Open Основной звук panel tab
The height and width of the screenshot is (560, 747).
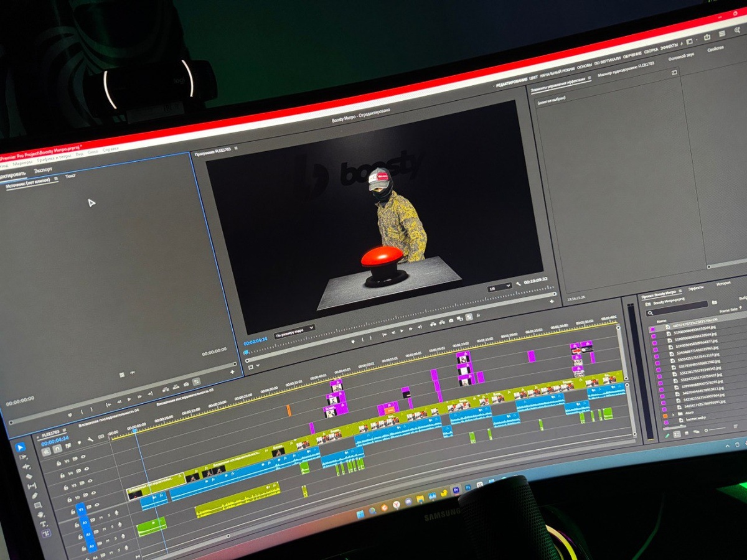tap(681, 57)
